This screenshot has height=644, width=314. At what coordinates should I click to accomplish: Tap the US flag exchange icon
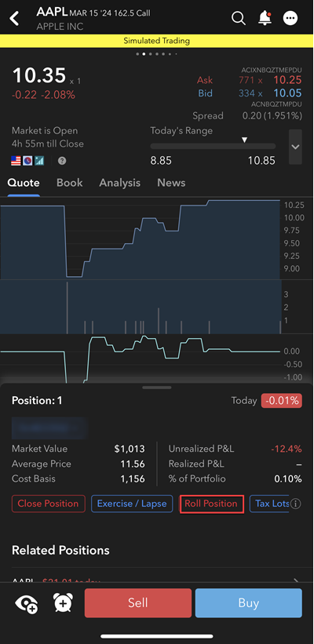(16, 161)
